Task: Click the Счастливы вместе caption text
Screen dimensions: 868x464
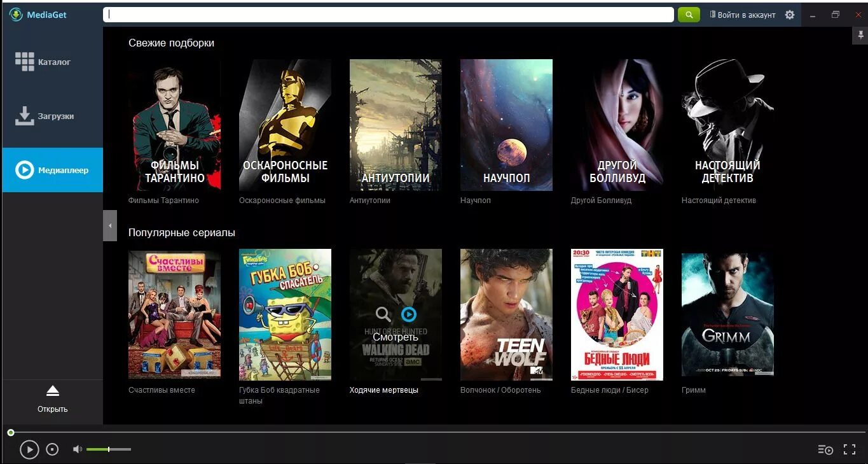Action: 162,390
